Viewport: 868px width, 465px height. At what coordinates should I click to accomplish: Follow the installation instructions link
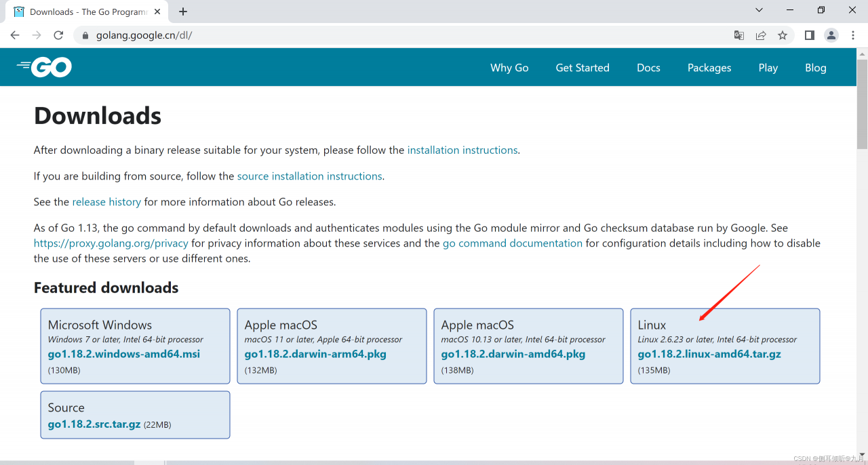pyautogui.click(x=462, y=150)
